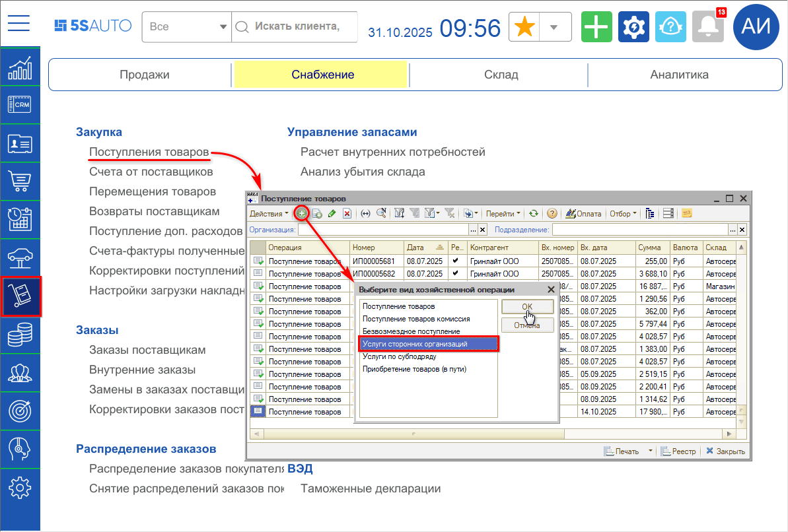This screenshot has width=788, height=532.
Task: Open the CRM sidebar section
Action: [20, 105]
